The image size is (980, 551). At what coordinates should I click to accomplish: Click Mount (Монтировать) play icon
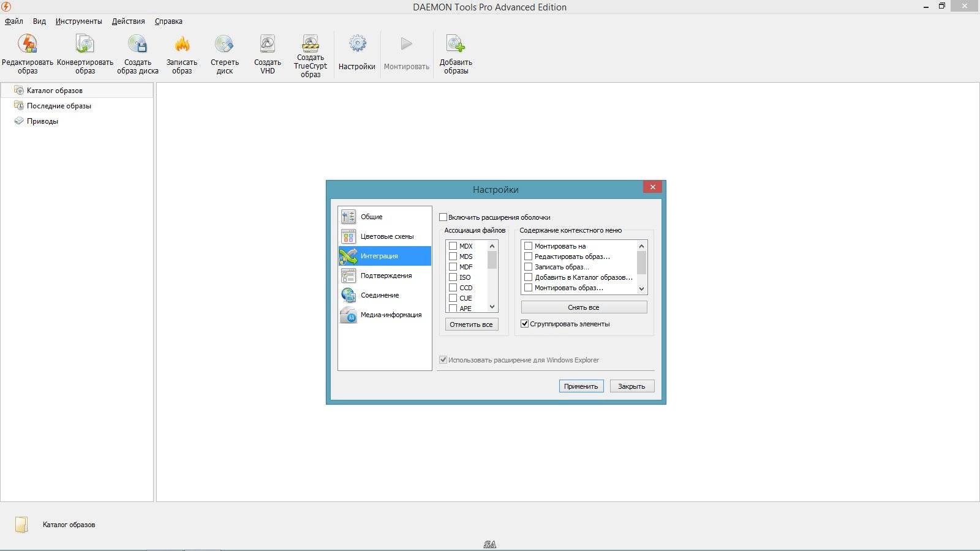[x=407, y=44]
